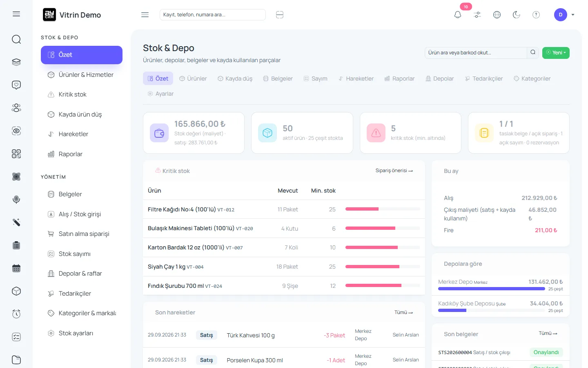Screen dimensions: 588x368
Task: Switch to the Raporlar tab
Action: point(400,79)
